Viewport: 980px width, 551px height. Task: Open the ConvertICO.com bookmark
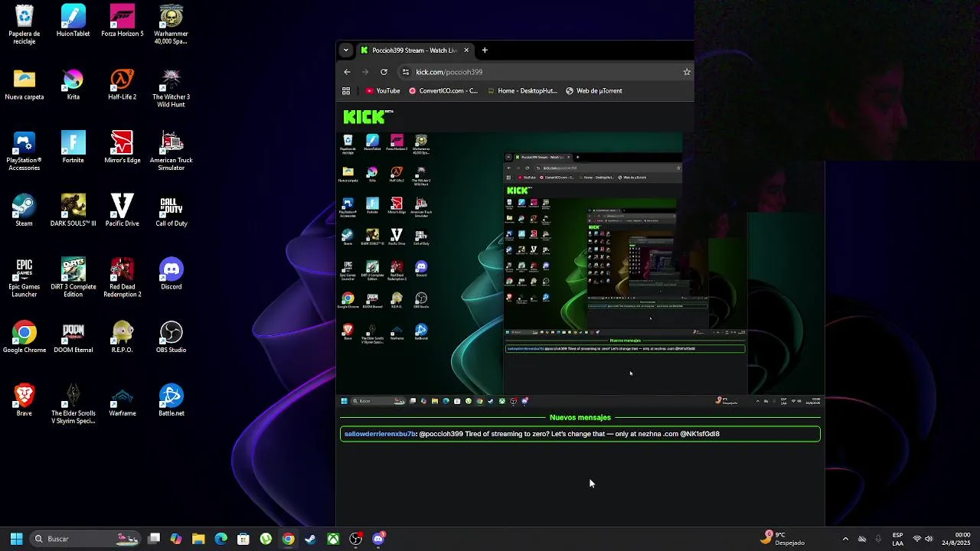coord(443,91)
